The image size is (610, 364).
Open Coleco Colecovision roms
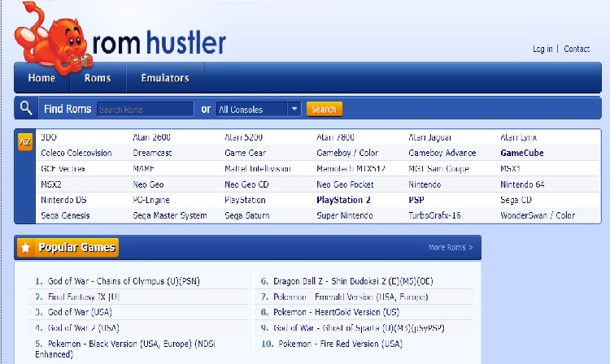pos(76,153)
